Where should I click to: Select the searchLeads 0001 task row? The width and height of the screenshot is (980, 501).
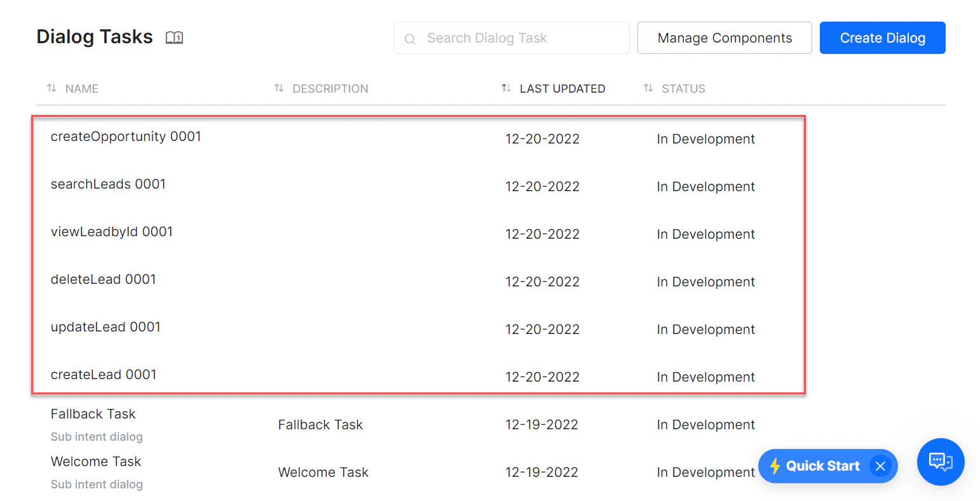[x=108, y=184]
